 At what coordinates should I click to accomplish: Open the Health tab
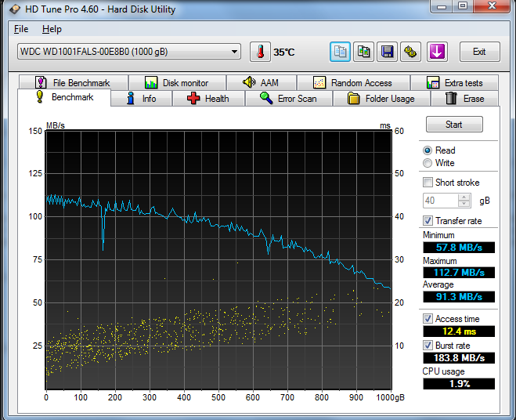(x=207, y=99)
